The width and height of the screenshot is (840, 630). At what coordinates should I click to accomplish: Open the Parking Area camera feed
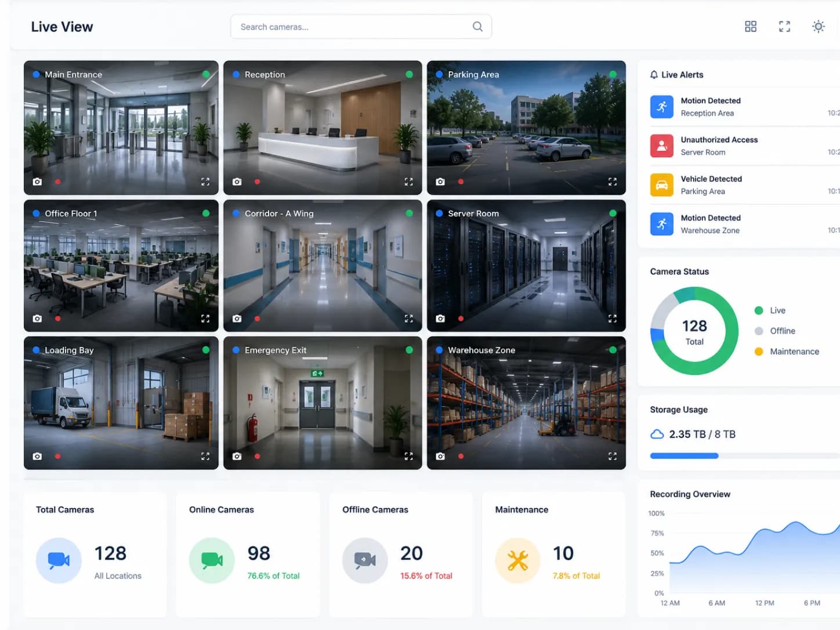pyautogui.click(x=526, y=128)
